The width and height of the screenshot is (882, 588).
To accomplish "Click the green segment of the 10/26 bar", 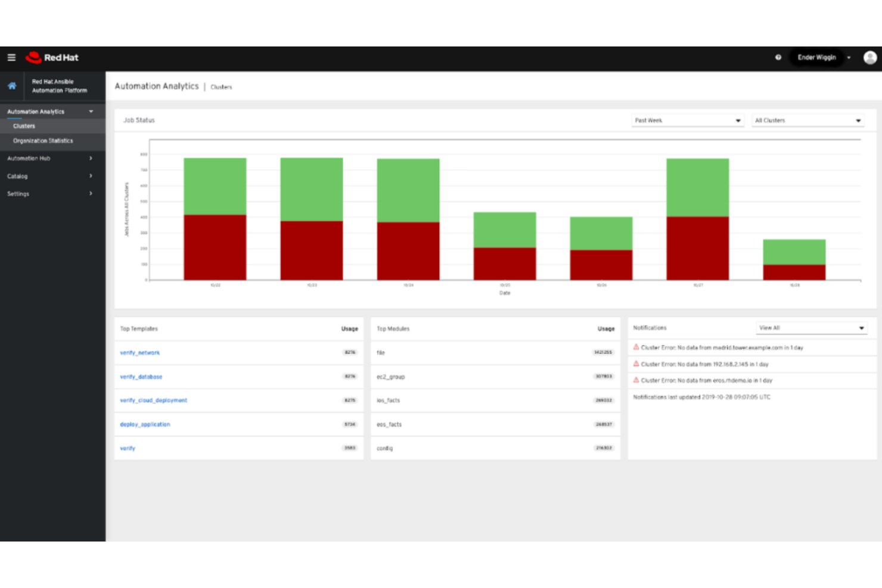I will (x=601, y=234).
